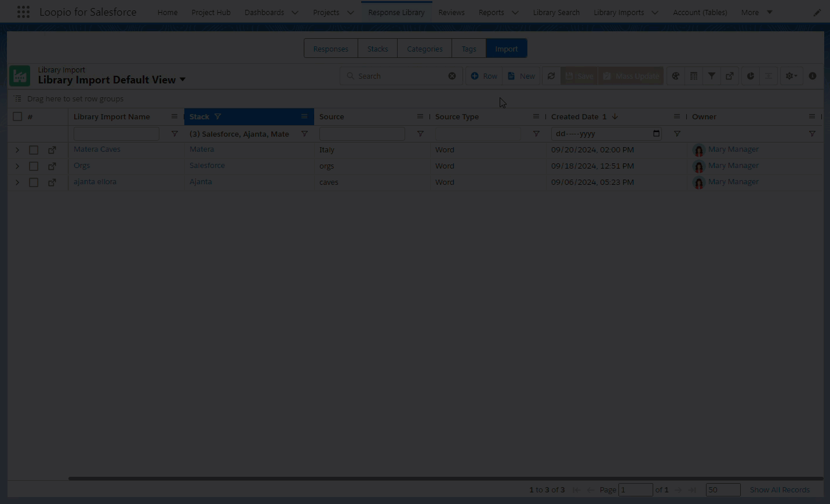Open the More navigation dropdown
Image resolution: width=830 pixels, height=504 pixels.
coord(757,12)
